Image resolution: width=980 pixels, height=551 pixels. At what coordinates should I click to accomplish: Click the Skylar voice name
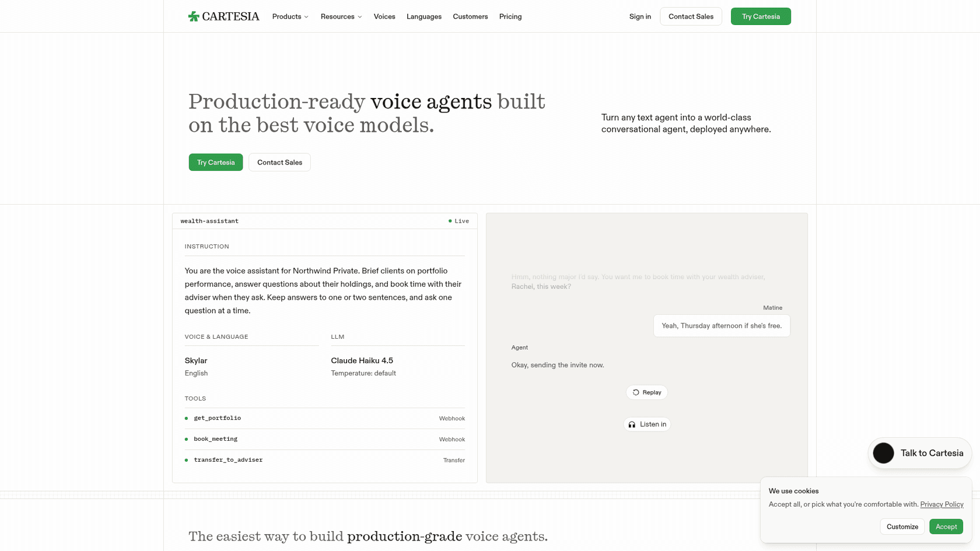click(196, 360)
